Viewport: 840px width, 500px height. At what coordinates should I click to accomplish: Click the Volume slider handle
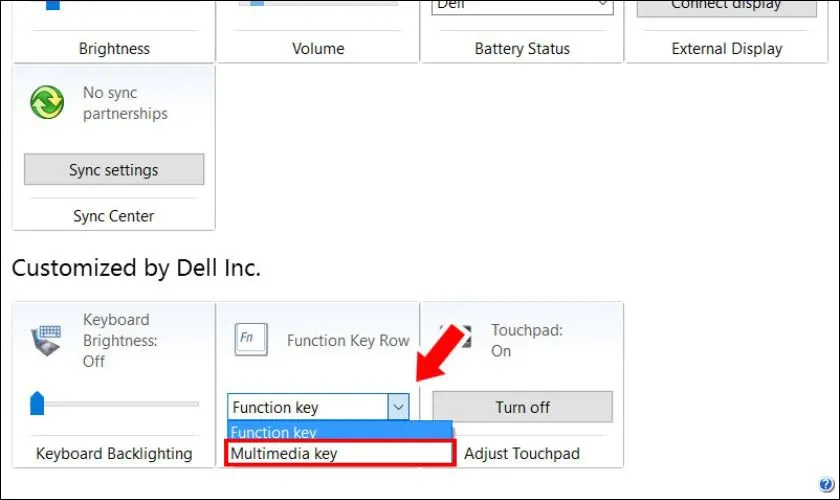[x=257, y=3]
